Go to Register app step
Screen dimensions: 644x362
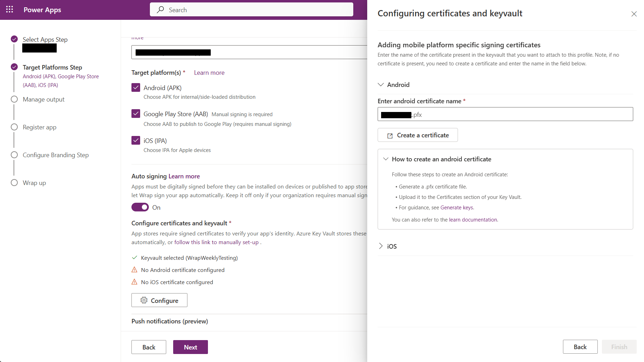coord(39,127)
